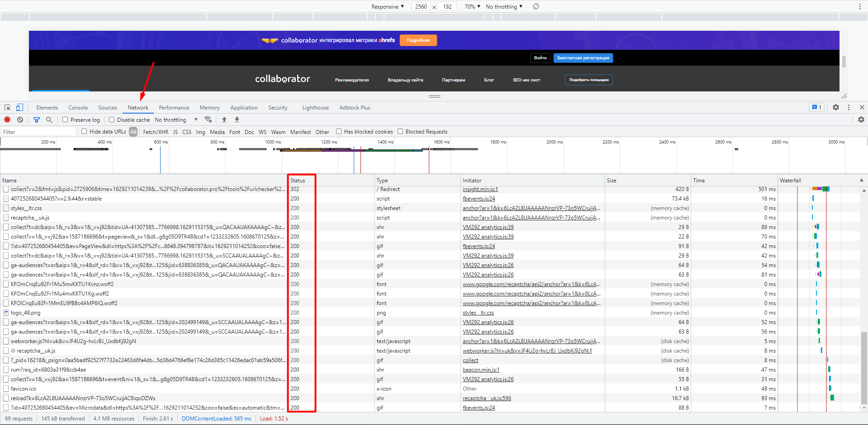Open search in the Network panel
868x425 pixels.
49,119
